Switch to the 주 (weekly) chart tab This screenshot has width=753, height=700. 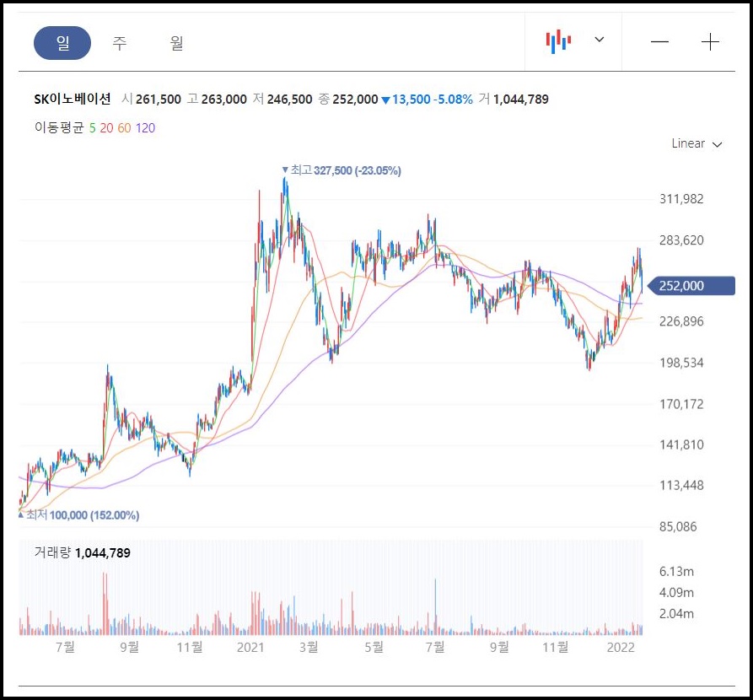pos(120,43)
